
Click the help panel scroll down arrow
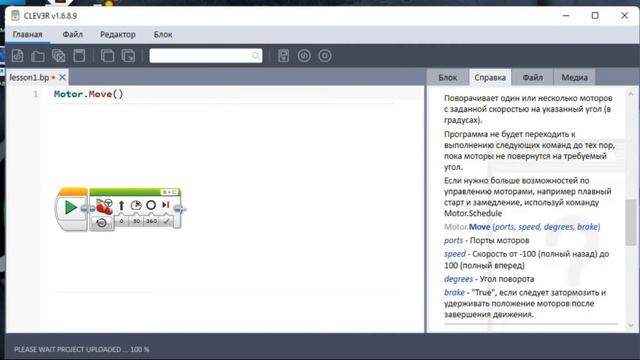click(x=631, y=325)
